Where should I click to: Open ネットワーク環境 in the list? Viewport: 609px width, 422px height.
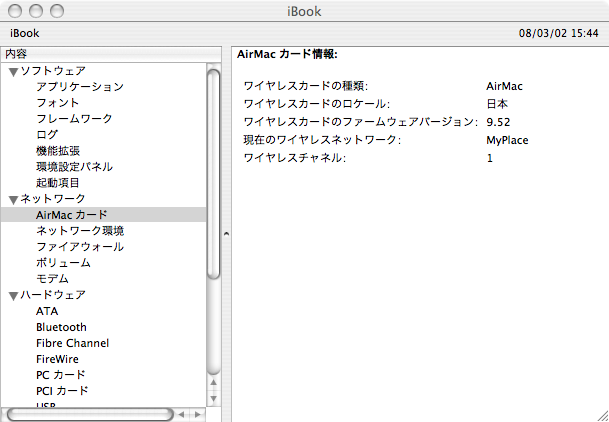[x=80, y=231]
